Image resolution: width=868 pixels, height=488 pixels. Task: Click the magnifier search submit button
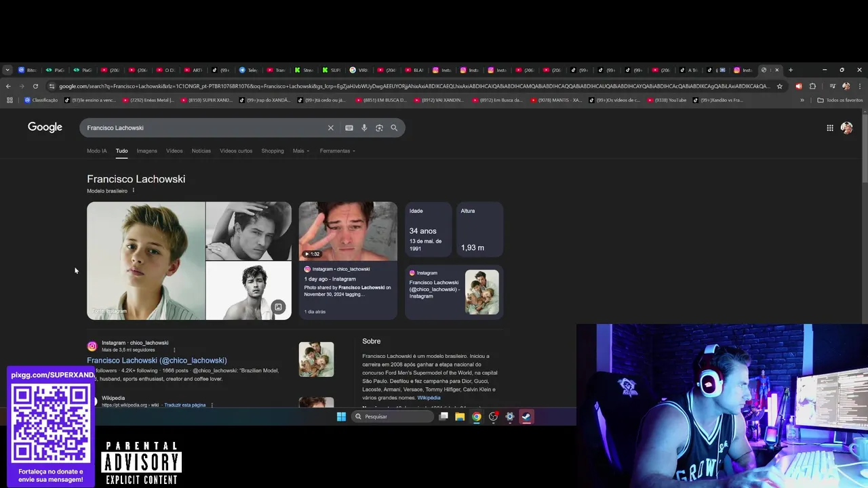click(394, 127)
